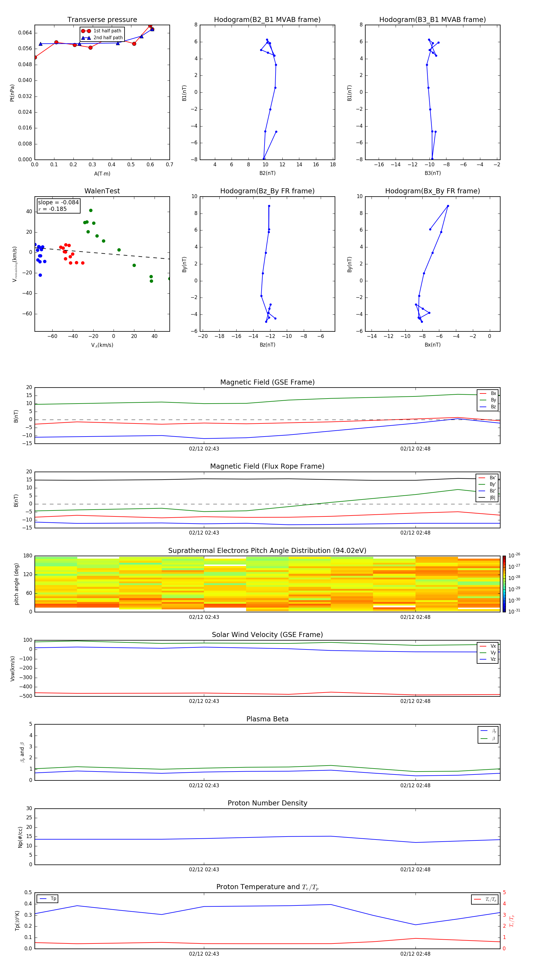Click the 'Pt(nPa)' y-axis label

(x=12, y=93)
